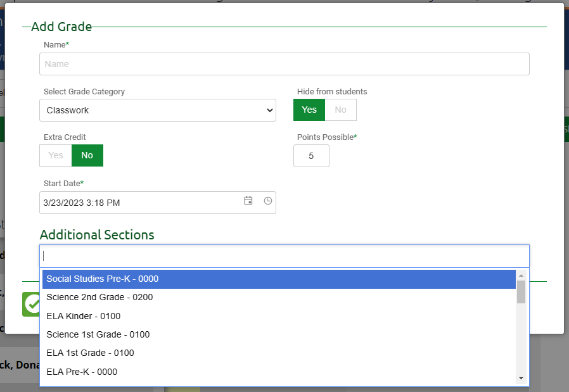Open the Select Grade Category dropdown
The width and height of the screenshot is (569, 392).
157,110
